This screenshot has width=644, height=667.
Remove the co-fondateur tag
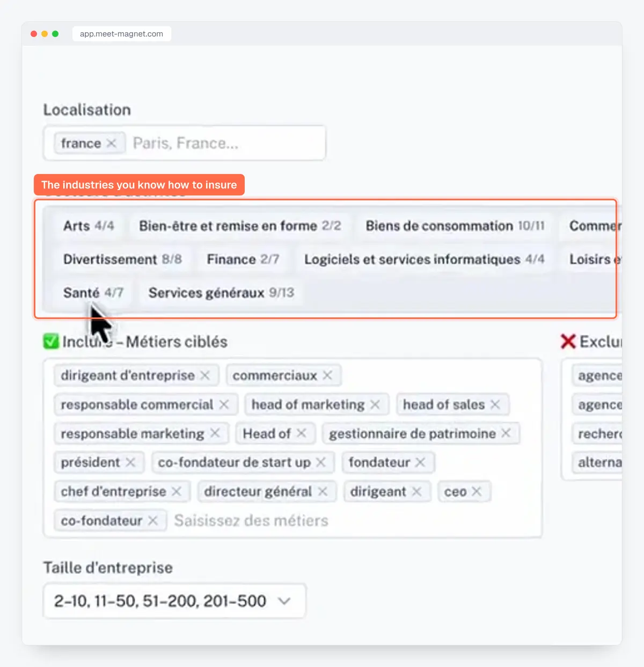[x=153, y=520]
